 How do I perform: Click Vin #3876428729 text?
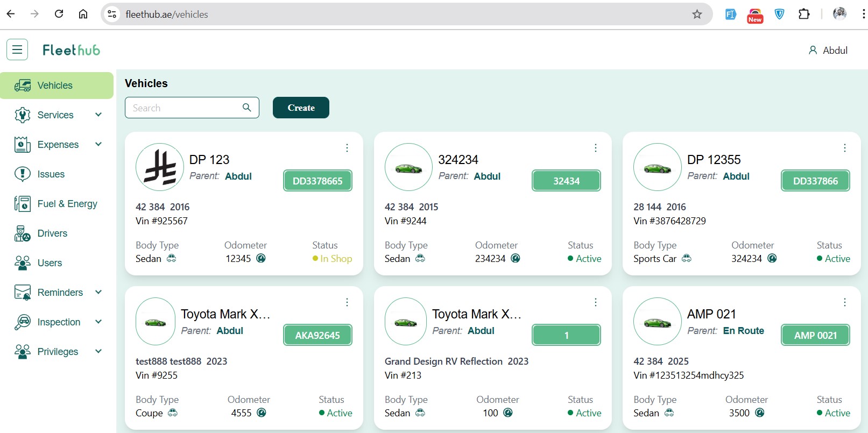coord(669,221)
